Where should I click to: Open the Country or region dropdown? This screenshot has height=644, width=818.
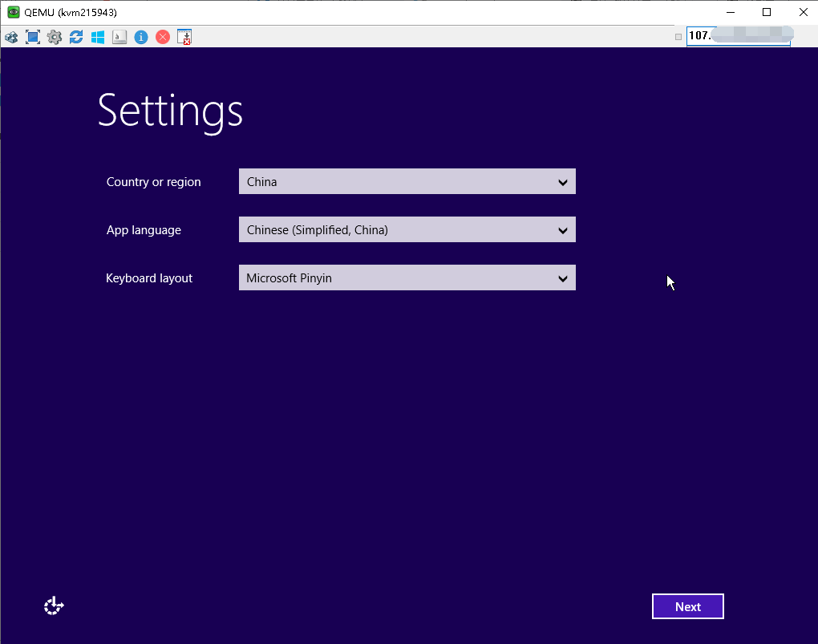coord(407,181)
